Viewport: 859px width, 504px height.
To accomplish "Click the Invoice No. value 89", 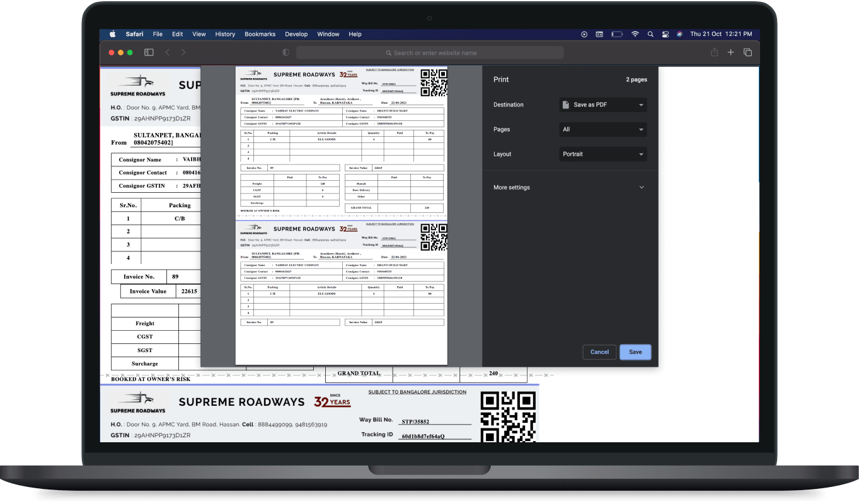I will 175,277.
